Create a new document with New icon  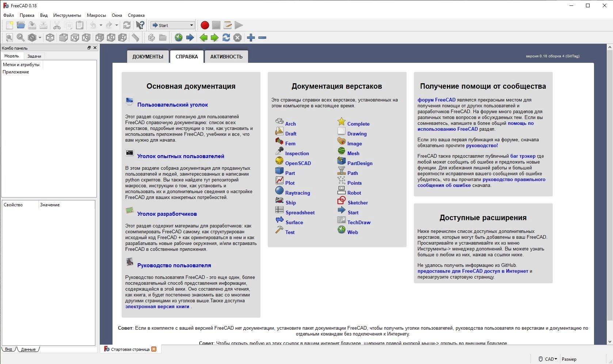click(x=9, y=25)
